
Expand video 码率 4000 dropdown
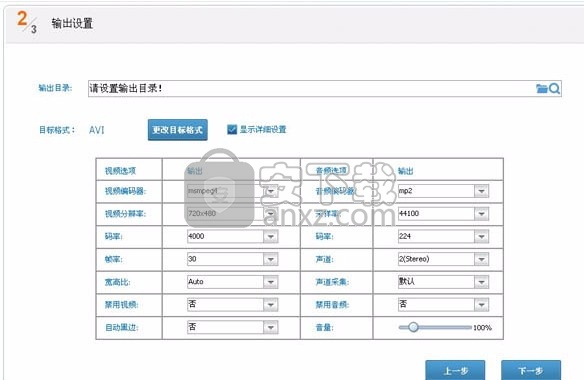pyautogui.click(x=271, y=237)
